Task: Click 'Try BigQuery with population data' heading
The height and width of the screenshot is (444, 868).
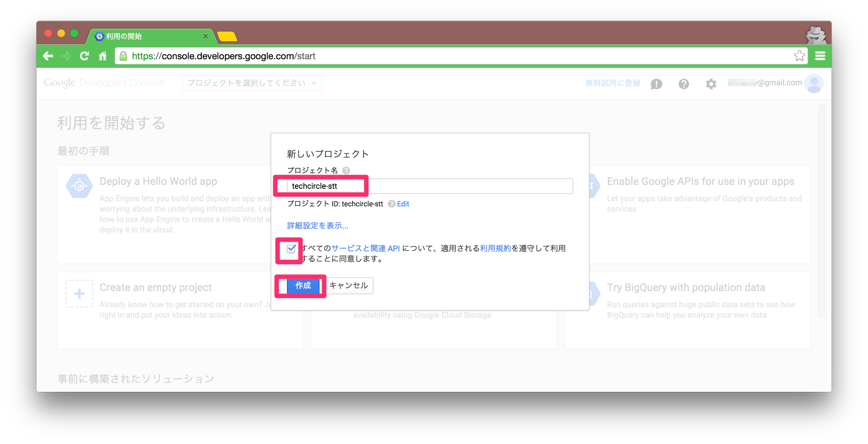Action: 686,287
